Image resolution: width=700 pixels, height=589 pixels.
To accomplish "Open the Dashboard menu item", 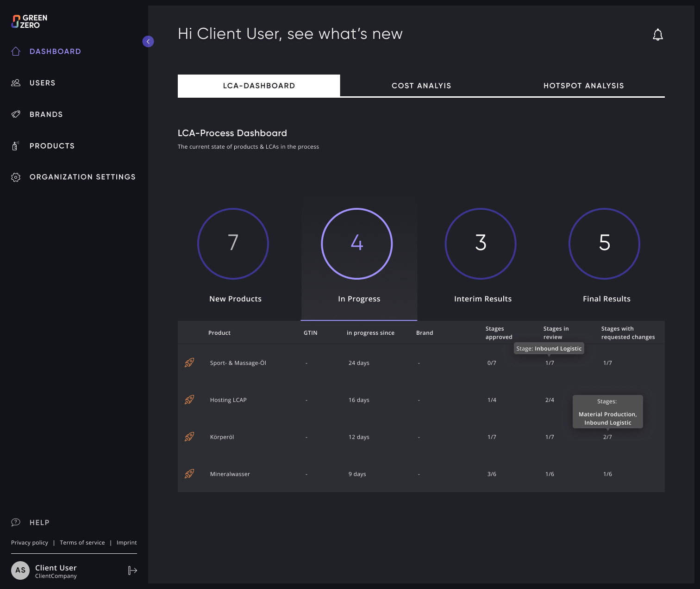I will (x=55, y=51).
